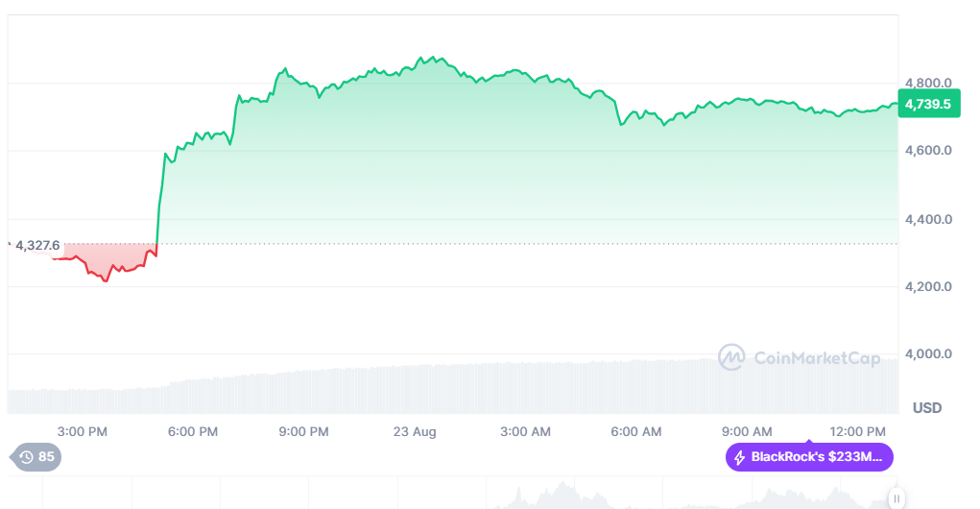Click the 4,400.0 price axis label
Viewport: 980px width, 509px height.
point(927,219)
